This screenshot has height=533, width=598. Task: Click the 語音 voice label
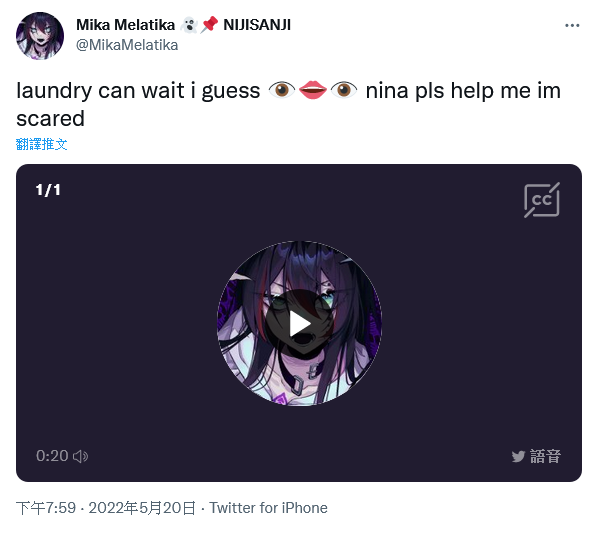[545, 456]
